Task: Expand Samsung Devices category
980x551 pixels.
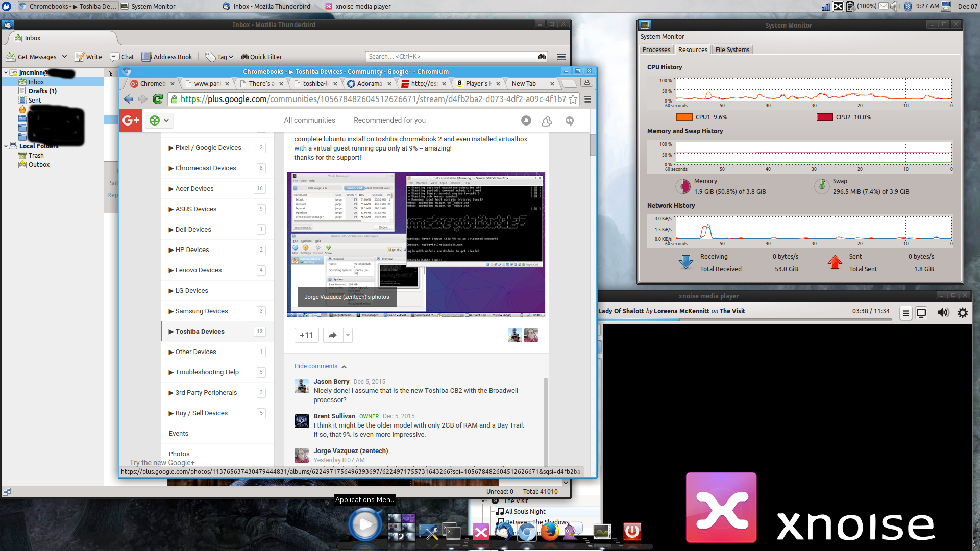Action: pos(217,311)
